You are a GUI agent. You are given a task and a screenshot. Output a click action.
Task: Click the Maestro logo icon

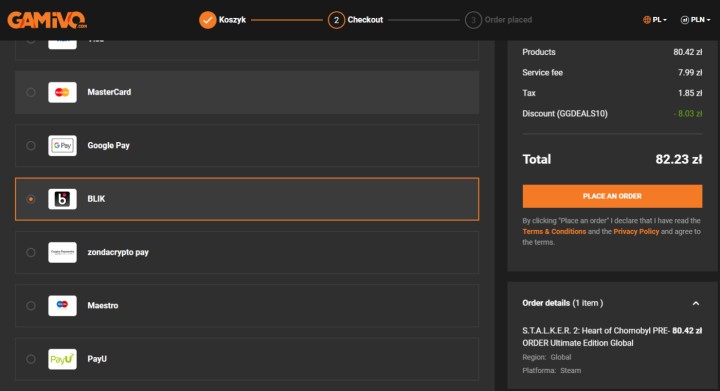(62, 306)
